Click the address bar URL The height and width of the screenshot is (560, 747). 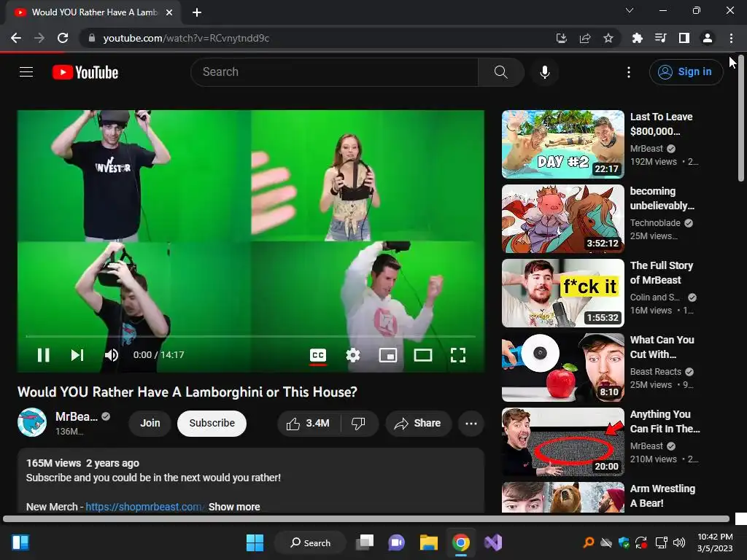[186, 38]
